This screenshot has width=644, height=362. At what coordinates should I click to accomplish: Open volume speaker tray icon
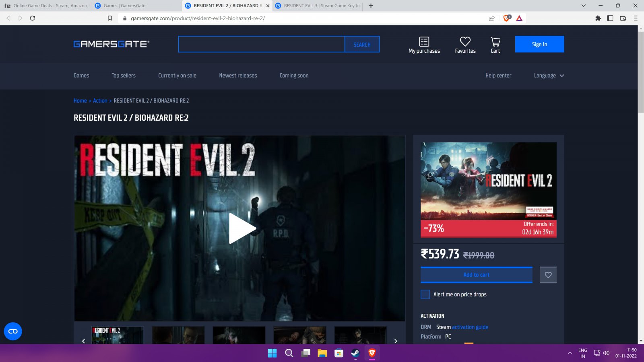click(x=607, y=353)
